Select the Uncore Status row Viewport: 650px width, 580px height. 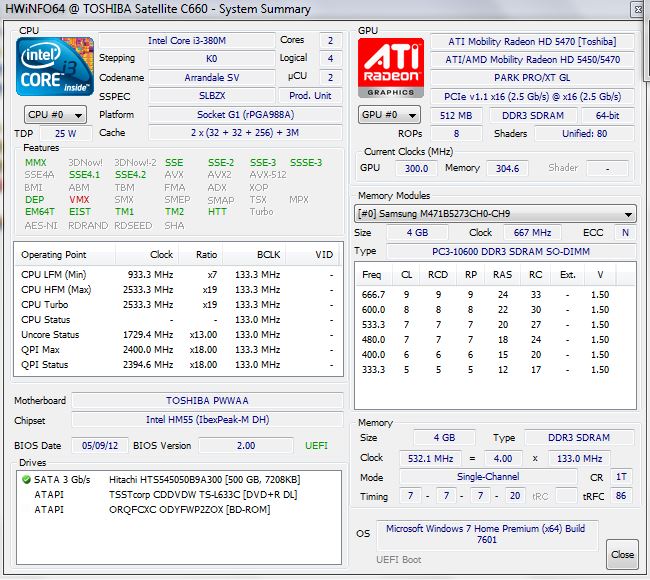pyautogui.click(x=177, y=335)
